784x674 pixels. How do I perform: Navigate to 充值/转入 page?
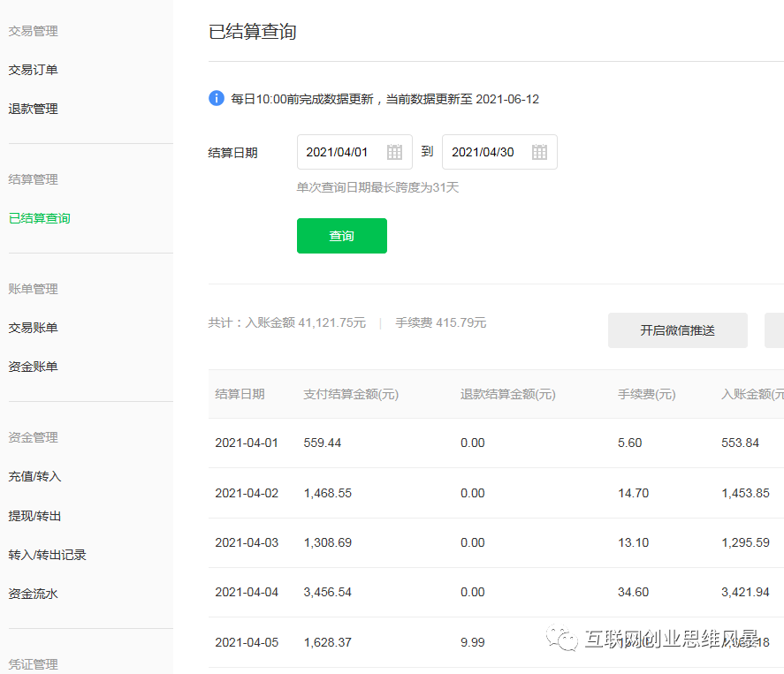(x=35, y=476)
